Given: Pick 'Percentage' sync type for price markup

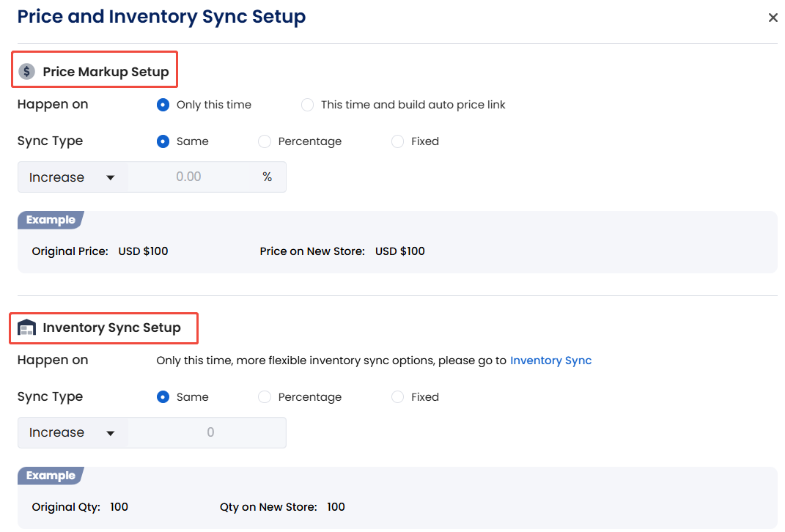Looking at the screenshot, I should pyautogui.click(x=265, y=141).
